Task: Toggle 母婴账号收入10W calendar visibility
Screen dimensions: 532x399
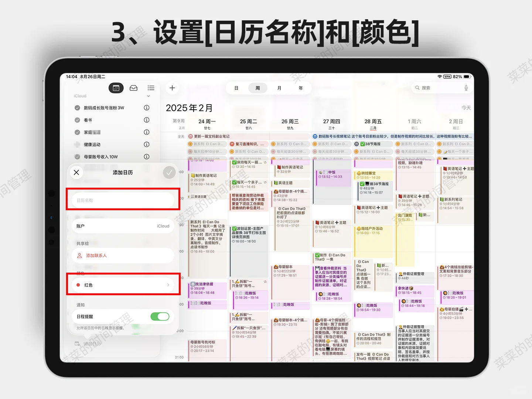Action: point(77,157)
